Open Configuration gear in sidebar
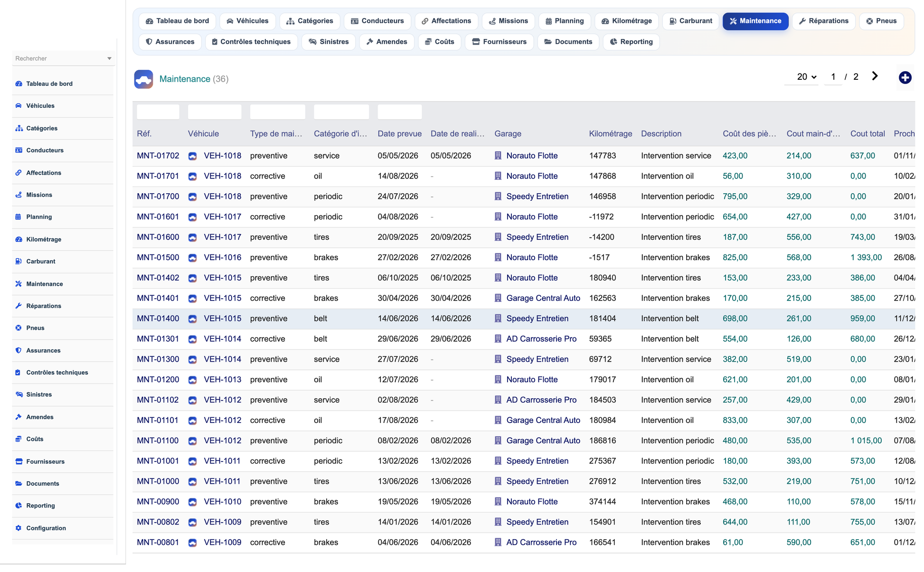924x572 pixels. [x=19, y=528]
